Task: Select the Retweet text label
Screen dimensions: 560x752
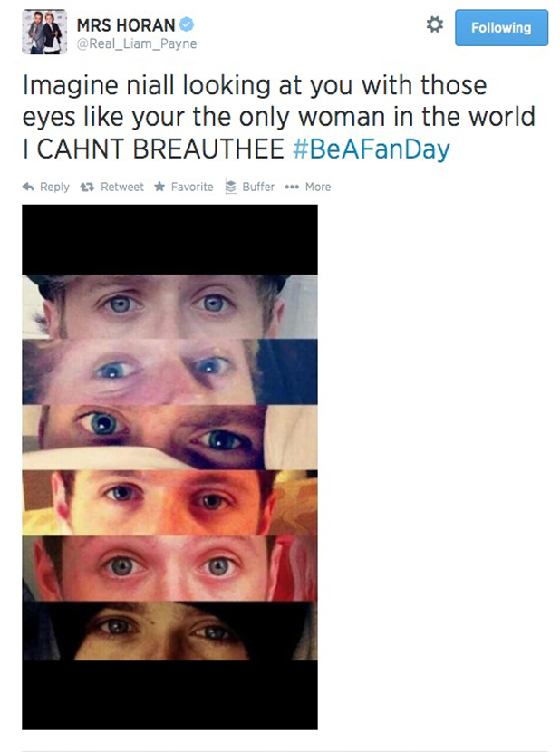Action: [122, 187]
